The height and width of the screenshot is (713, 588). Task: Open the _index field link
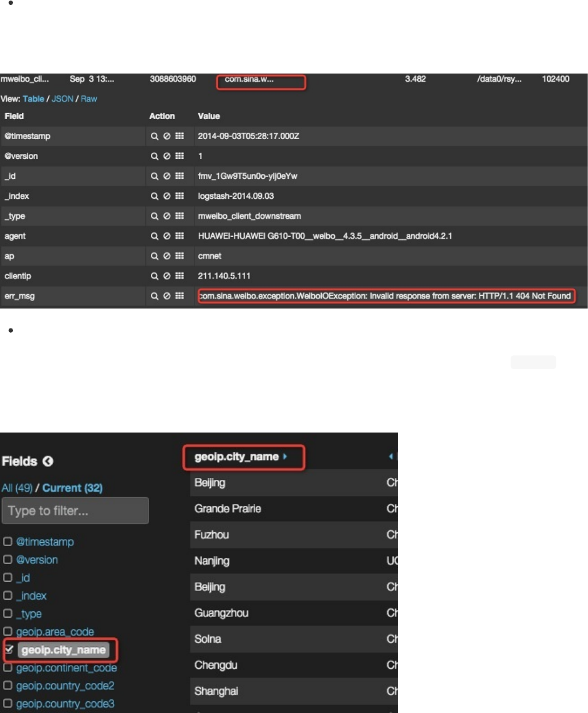(31, 596)
